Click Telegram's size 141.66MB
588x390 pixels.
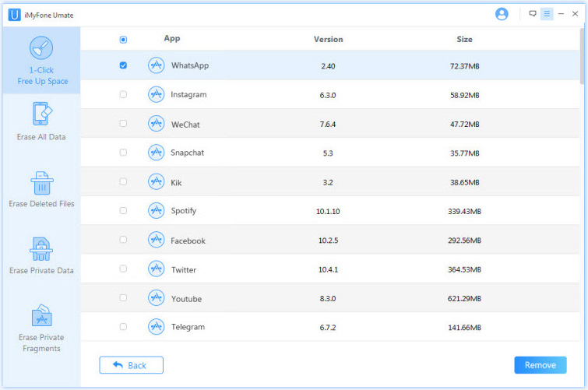[465, 328]
